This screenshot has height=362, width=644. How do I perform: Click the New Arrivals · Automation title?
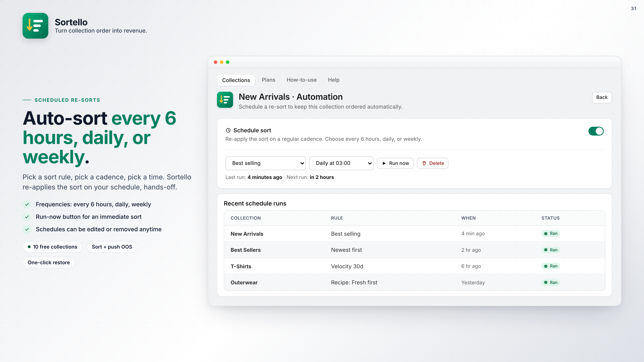(x=290, y=97)
